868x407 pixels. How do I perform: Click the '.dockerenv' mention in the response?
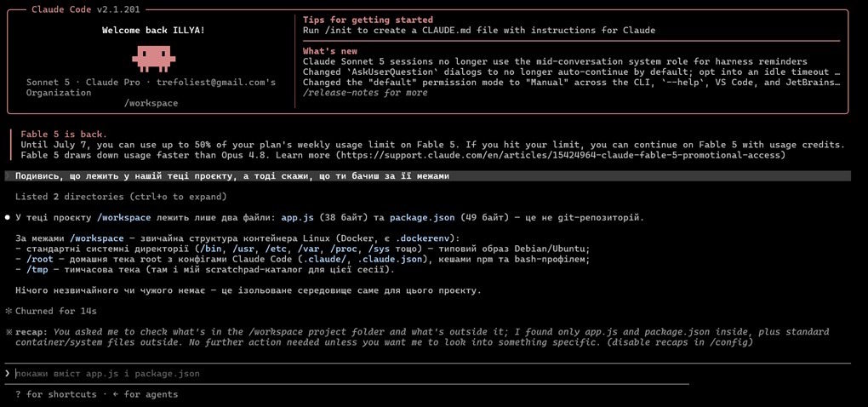[422, 238]
